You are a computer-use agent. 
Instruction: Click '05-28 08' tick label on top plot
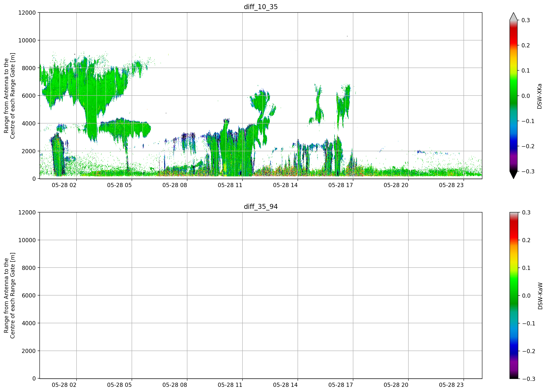pos(175,185)
